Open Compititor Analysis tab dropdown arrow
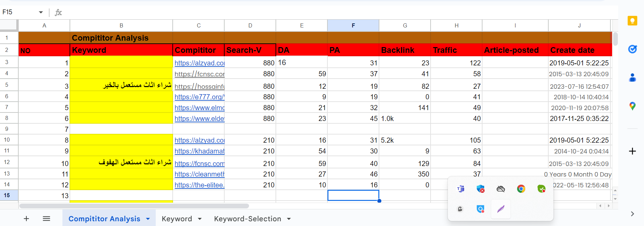 pos(148,219)
